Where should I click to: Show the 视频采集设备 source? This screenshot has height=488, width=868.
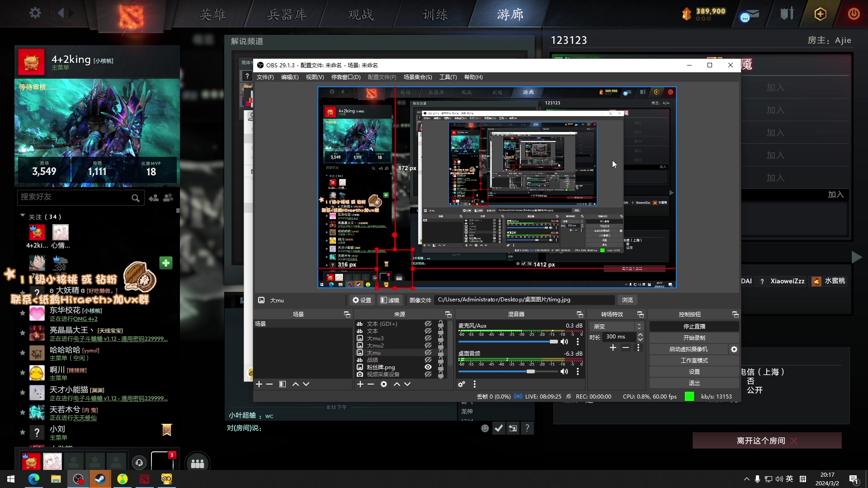428,375
